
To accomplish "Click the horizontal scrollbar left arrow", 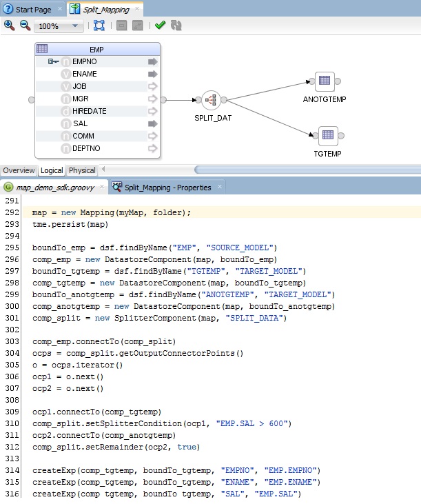I will pyautogui.click(x=103, y=169).
